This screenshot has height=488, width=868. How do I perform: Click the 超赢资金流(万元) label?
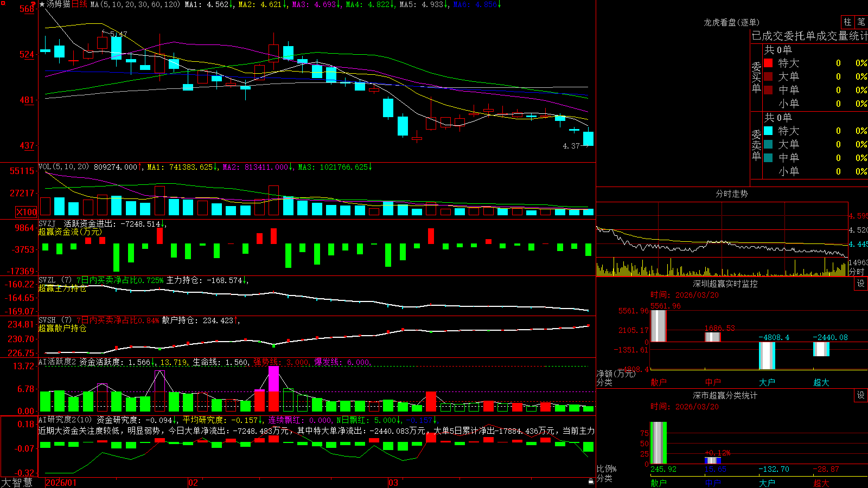[x=70, y=232]
